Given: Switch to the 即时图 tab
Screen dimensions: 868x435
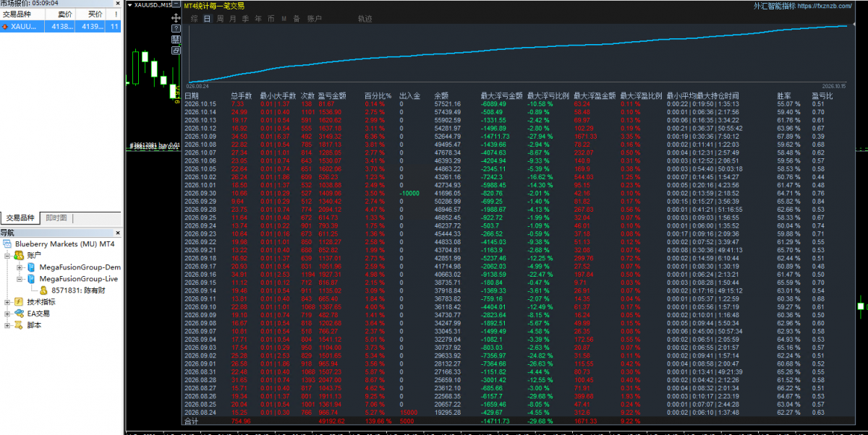Looking at the screenshot, I should tap(56, 217).
